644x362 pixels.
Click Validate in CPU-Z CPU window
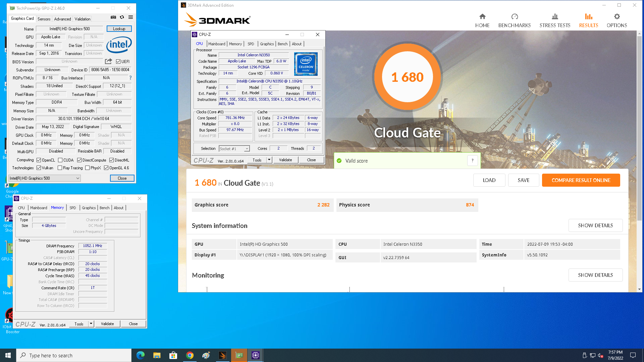(x=285, y=160)
